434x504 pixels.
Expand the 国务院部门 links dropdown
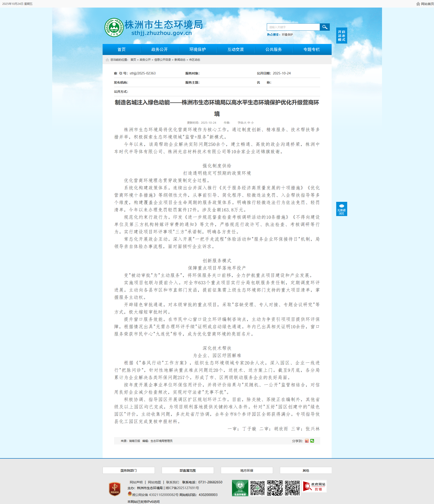click(129, 470)
